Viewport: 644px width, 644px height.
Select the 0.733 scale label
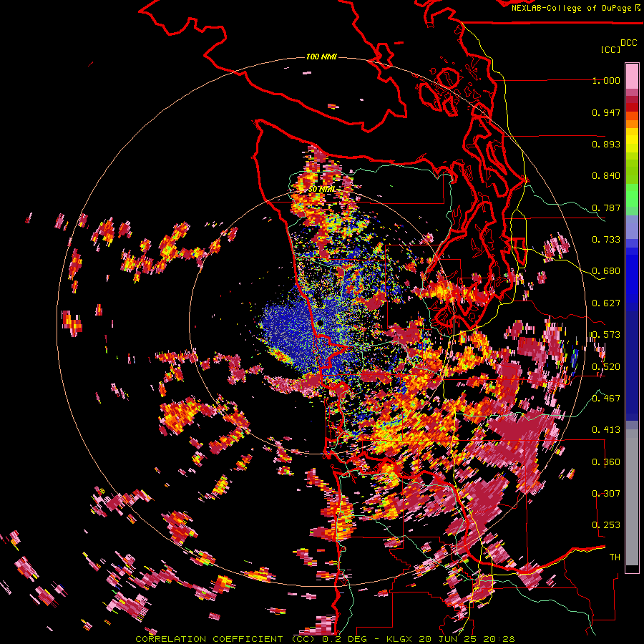click(606, 240)
